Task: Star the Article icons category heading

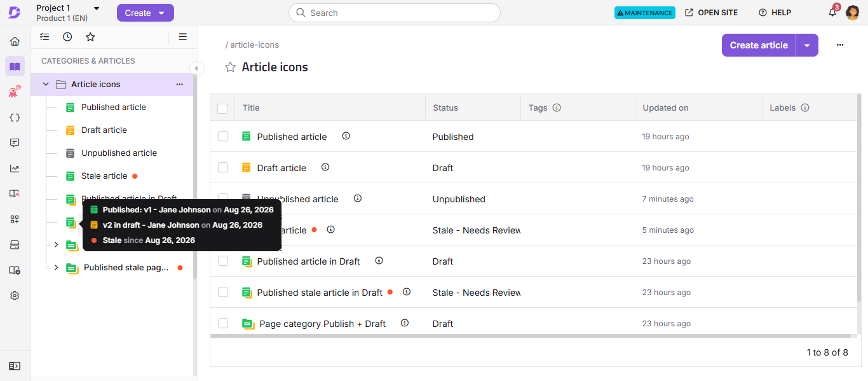Action: pos(231,67)
